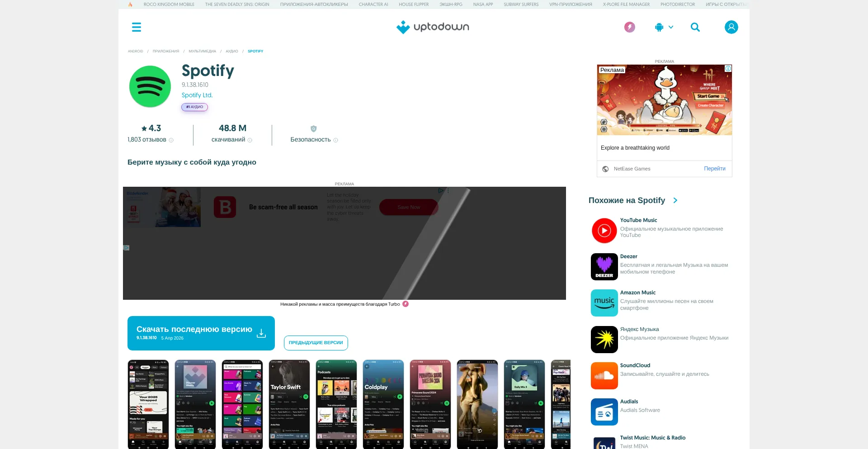Open Subway Surfers top link
The height and width of the screenshot is (449, 868).
pyautogui.click(x=521, y=5)
